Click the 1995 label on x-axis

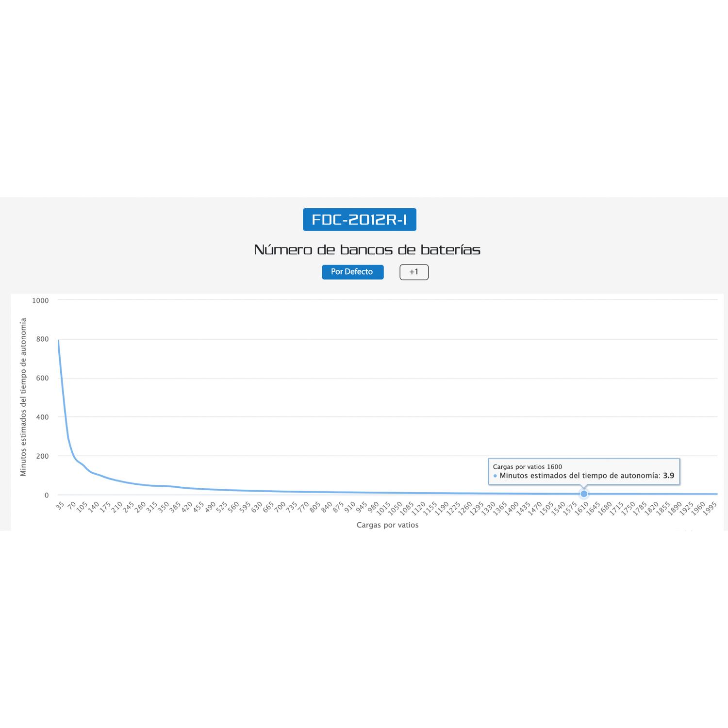710,509
